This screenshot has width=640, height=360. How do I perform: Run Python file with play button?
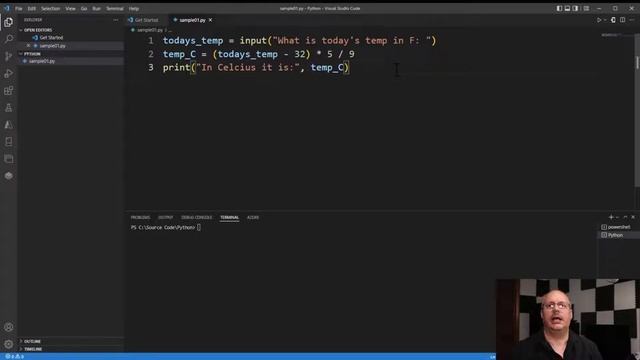point(599,20)
